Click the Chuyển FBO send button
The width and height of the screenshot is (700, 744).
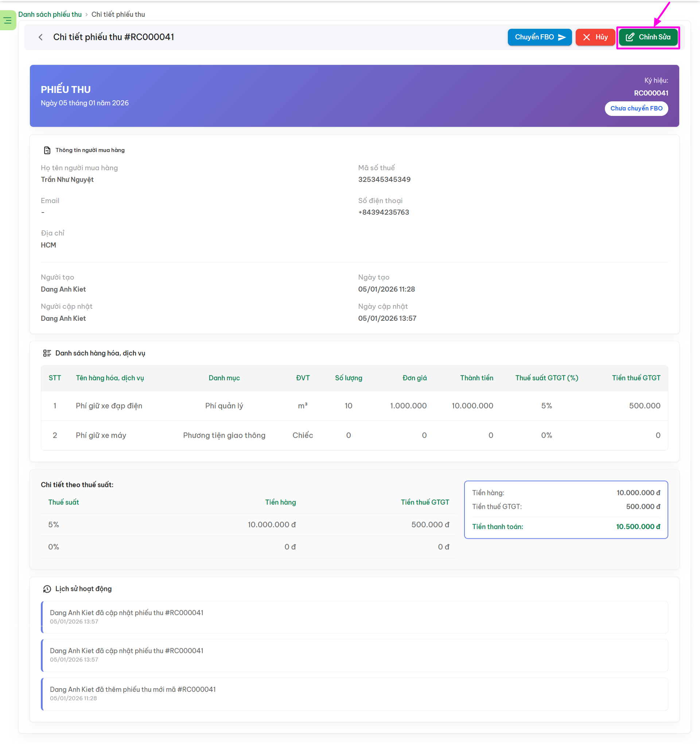[x=540, y=37]
